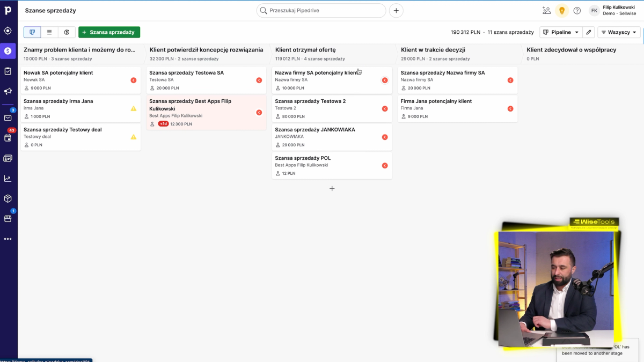Open Campaigns megaphone icon in sidebar

(x=8, y=91)
